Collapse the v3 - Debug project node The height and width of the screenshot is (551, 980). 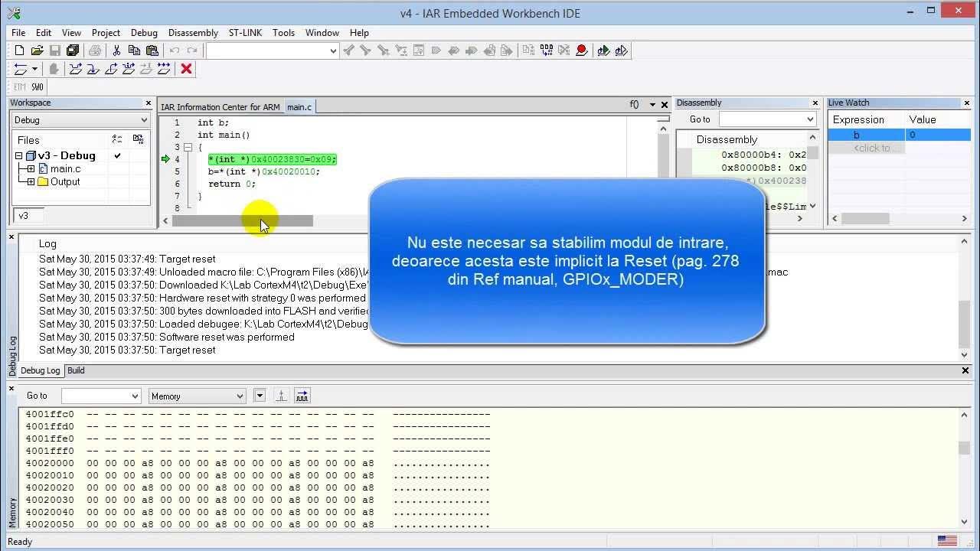(18, 155)
